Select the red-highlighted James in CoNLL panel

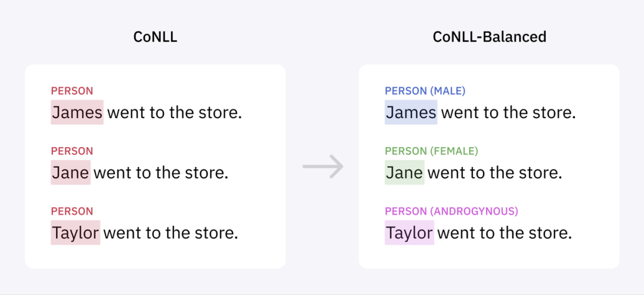click(x=77, y=112)
